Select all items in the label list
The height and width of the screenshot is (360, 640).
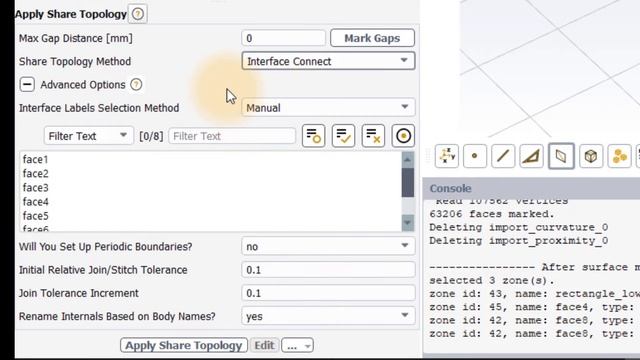coord(343,136)
